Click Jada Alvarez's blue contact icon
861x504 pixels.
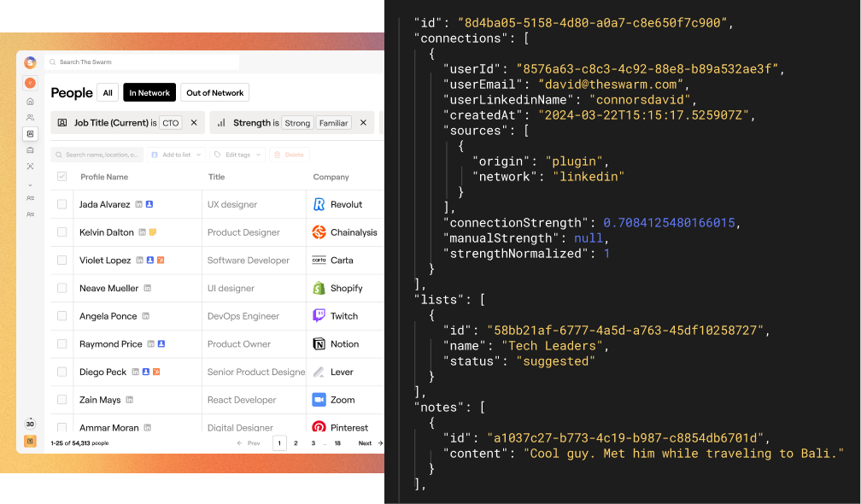click(149, 204)
